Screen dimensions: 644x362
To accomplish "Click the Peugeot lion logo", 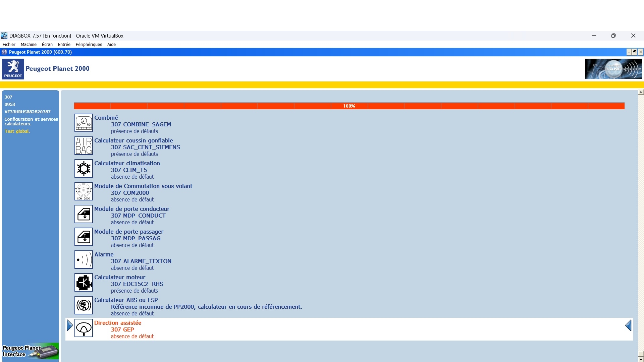I will 13,69.
